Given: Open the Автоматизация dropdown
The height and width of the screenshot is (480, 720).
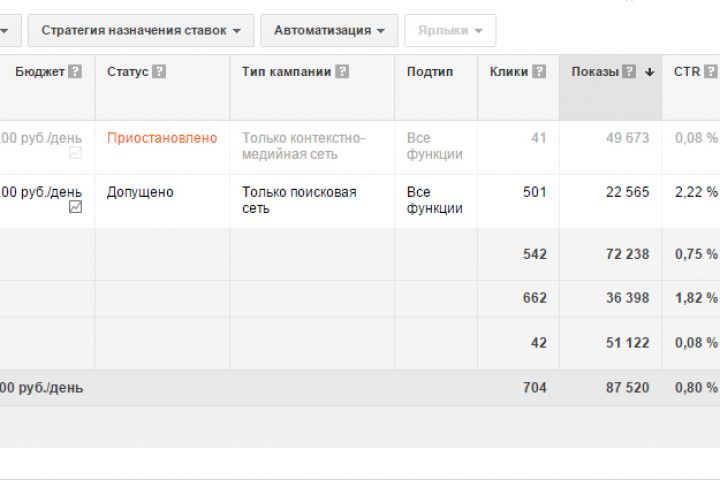Looking at the screenshot, I should (x=329, y=30).
